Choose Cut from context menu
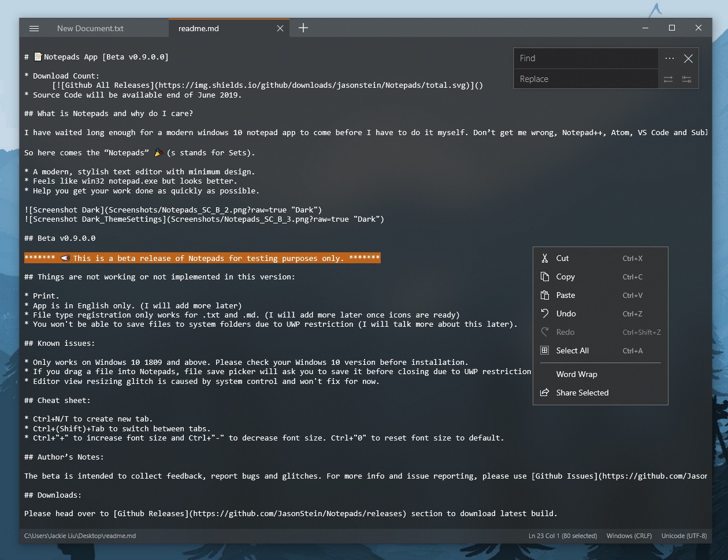The width and height of the screenshot is (728, 560). pos(600,258)
